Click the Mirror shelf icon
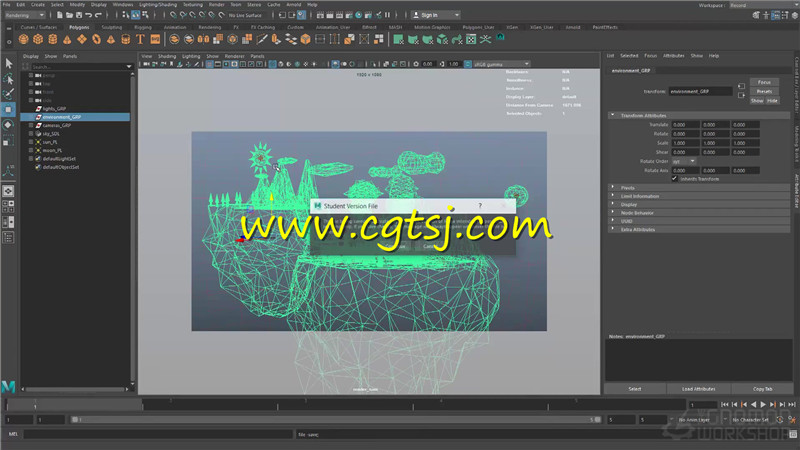The image size is (800, 450). 203,39
